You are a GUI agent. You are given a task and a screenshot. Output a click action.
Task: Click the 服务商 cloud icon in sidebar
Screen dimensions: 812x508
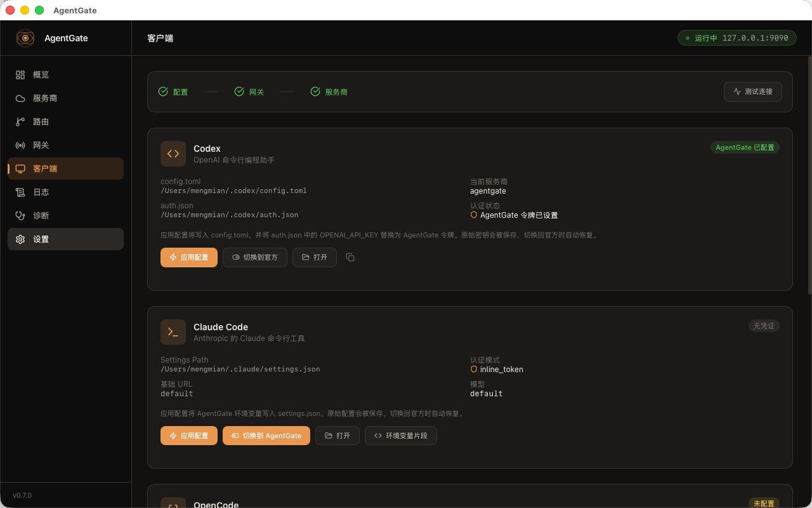click(20, 98)
